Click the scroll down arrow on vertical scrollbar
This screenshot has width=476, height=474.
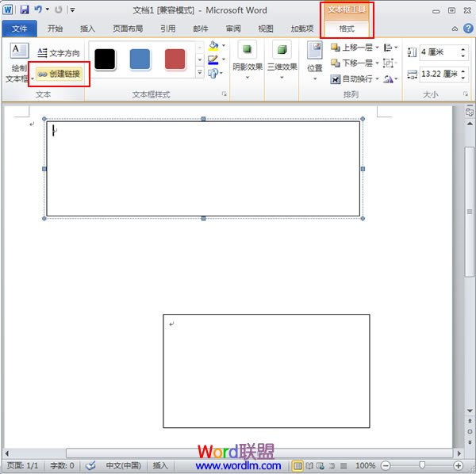(x=470, y=411)
